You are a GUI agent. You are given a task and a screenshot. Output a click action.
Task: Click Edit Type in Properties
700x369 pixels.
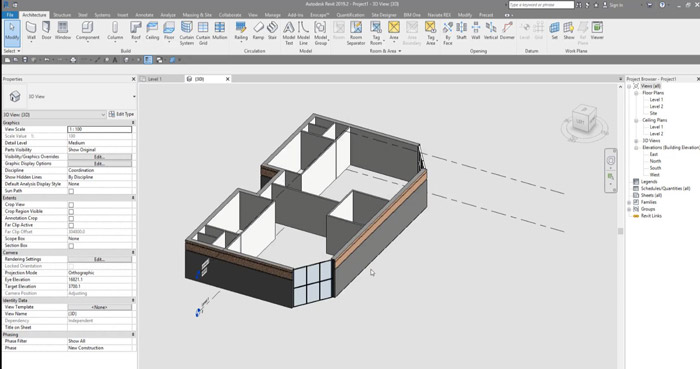[121, 114]
